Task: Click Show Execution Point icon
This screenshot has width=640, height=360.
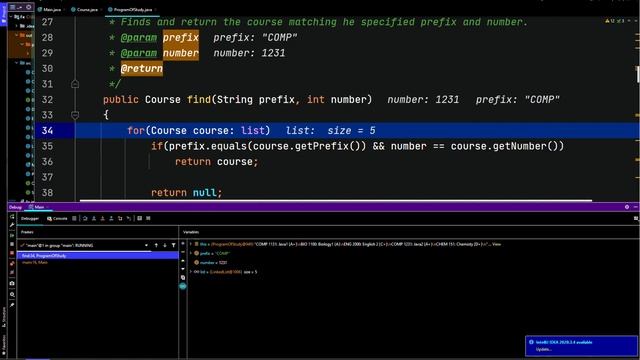Action: (x=74, y=219)
